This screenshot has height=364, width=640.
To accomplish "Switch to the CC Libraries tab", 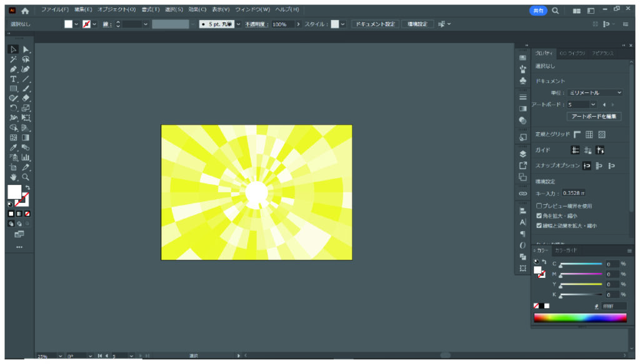I will 572,54.
